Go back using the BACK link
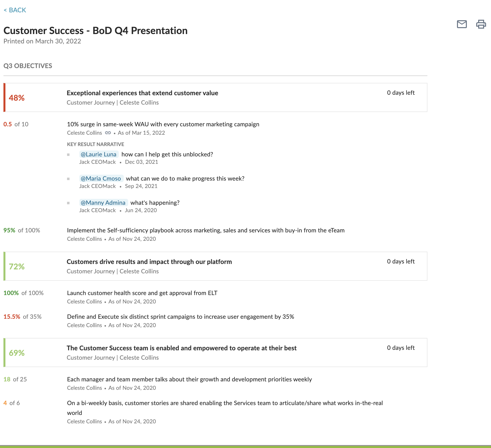491x448 pixels. [x=15, y=10]
